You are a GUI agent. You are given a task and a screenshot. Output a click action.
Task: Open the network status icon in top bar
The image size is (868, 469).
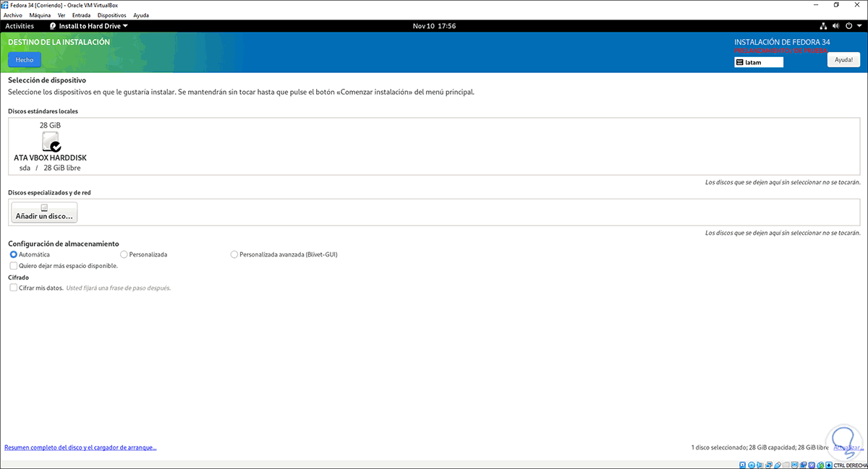click(x=825, y=26)
